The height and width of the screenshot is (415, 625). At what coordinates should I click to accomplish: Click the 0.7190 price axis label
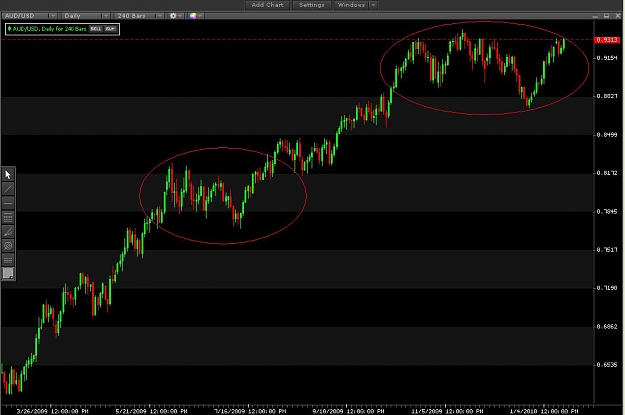point(607,288)
